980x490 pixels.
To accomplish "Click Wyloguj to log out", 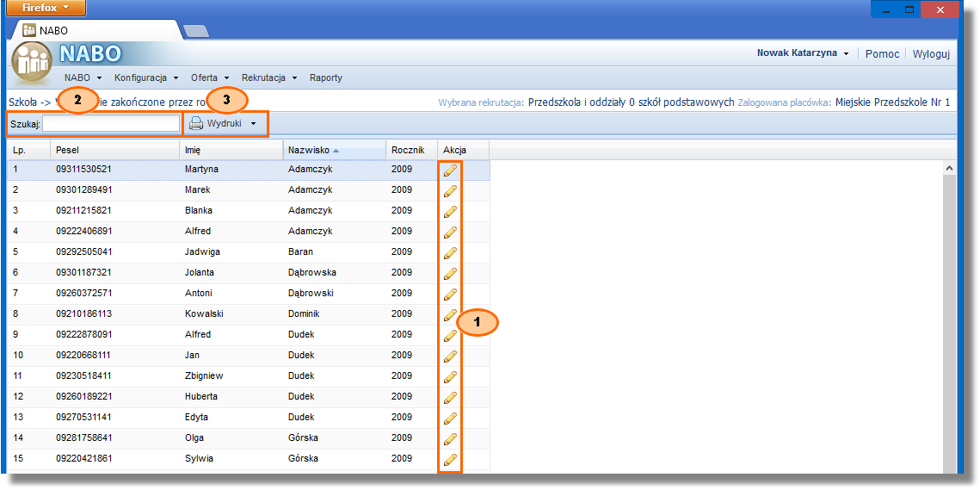I will pos(930,53).
